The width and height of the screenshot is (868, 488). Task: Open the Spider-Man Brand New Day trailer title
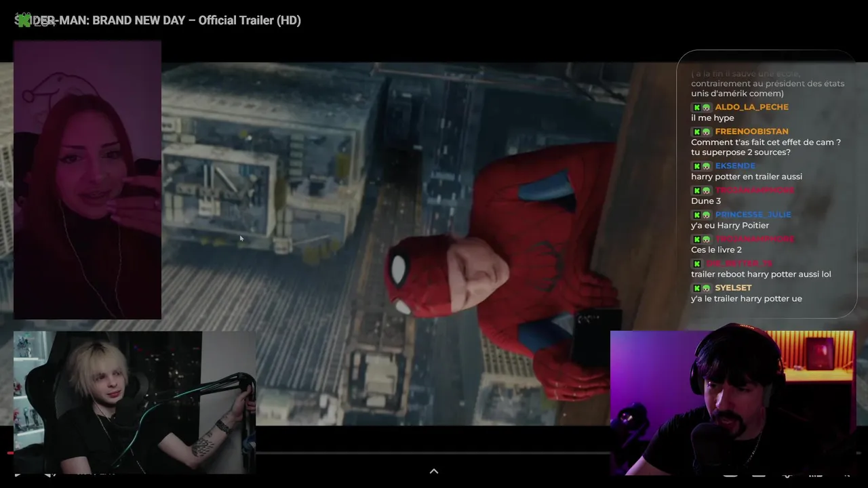coord(157,20)
